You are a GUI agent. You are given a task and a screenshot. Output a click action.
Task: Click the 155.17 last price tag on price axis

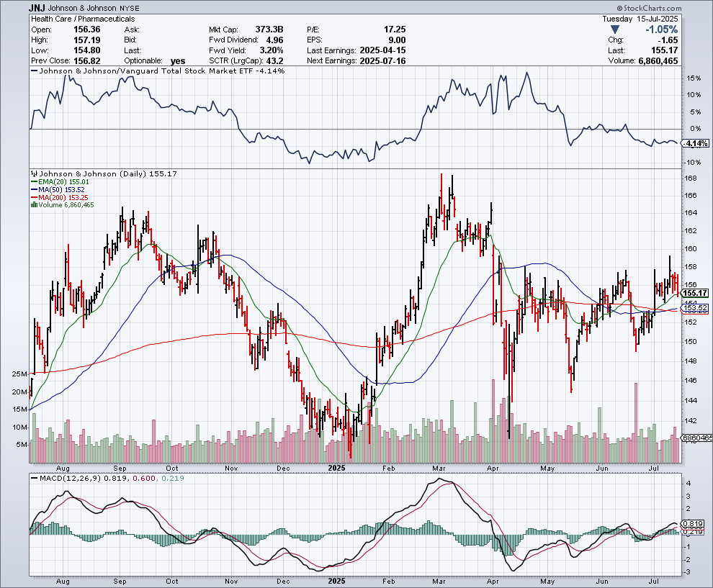[695, 293]
